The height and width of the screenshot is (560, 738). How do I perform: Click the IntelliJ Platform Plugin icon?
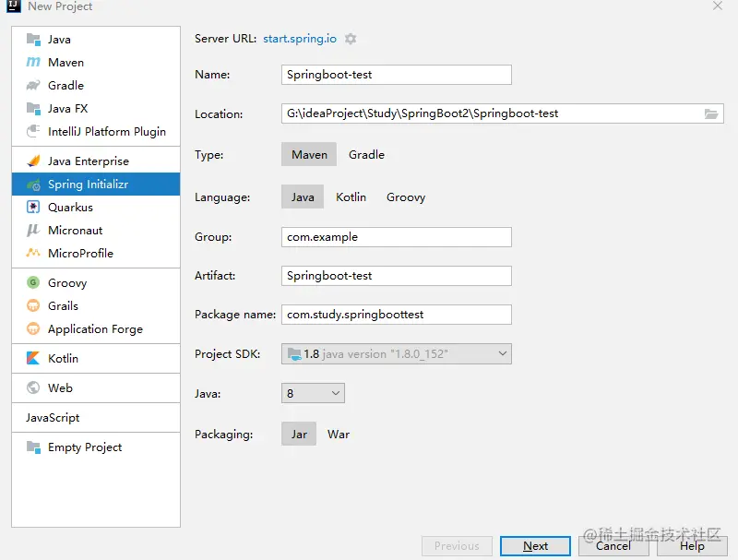[x=33, y=131]
